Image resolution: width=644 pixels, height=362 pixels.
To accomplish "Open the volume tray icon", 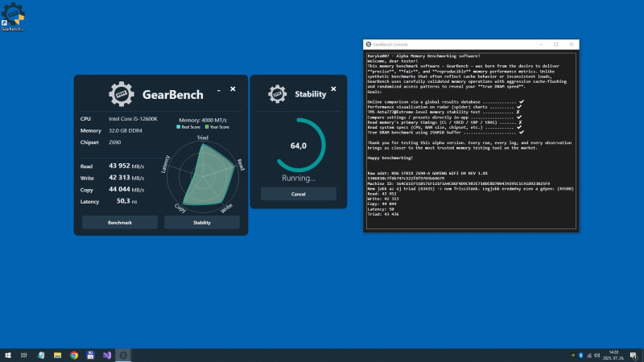I will tap(597, 356).
